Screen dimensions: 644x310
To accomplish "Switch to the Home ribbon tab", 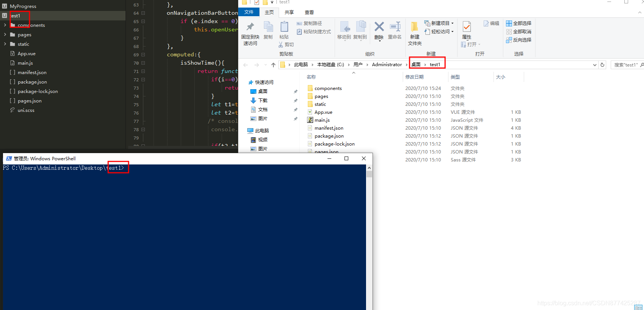I will pos(269,12).
